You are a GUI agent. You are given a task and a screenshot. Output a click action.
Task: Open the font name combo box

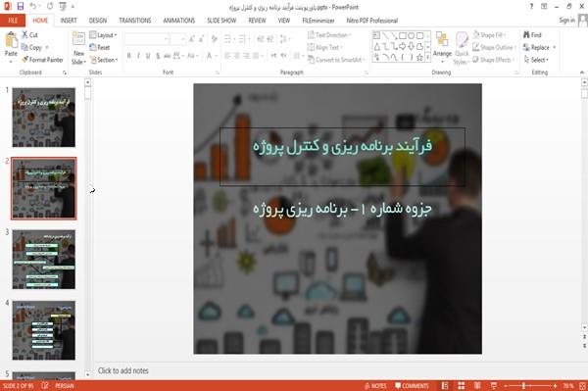pos(146,39)
